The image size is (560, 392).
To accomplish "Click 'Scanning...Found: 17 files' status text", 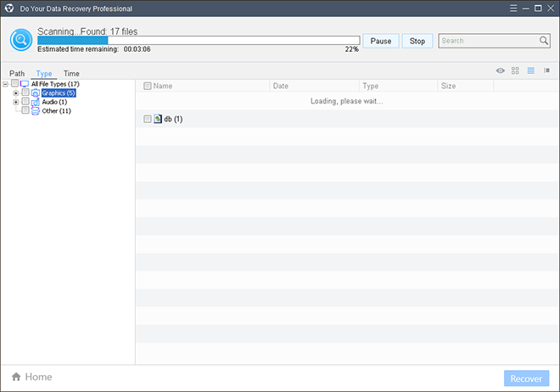I will click(87, 31).
